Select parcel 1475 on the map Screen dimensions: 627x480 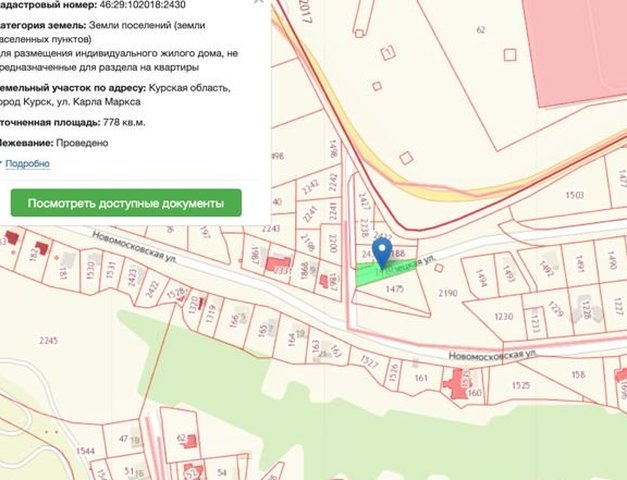394,289
